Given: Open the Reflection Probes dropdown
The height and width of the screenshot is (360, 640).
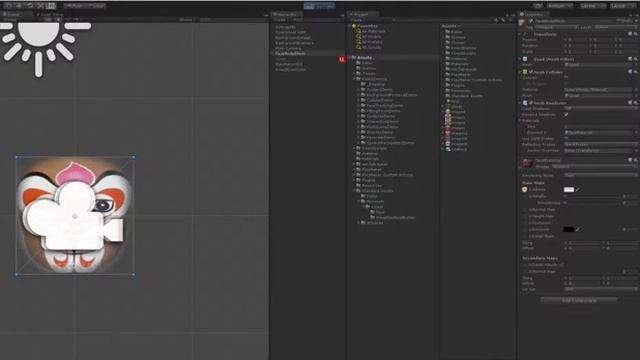Looking at the screenshot, I should click(x=600, y=144).
